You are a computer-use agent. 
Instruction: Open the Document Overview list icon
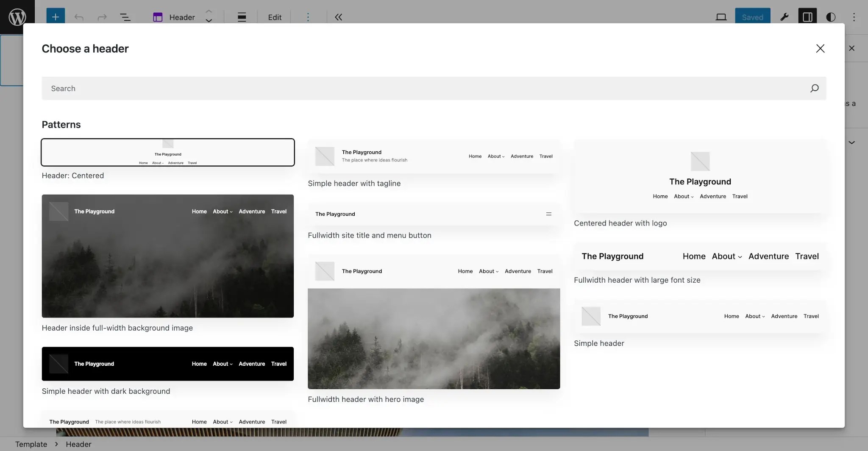coord(125,17)
